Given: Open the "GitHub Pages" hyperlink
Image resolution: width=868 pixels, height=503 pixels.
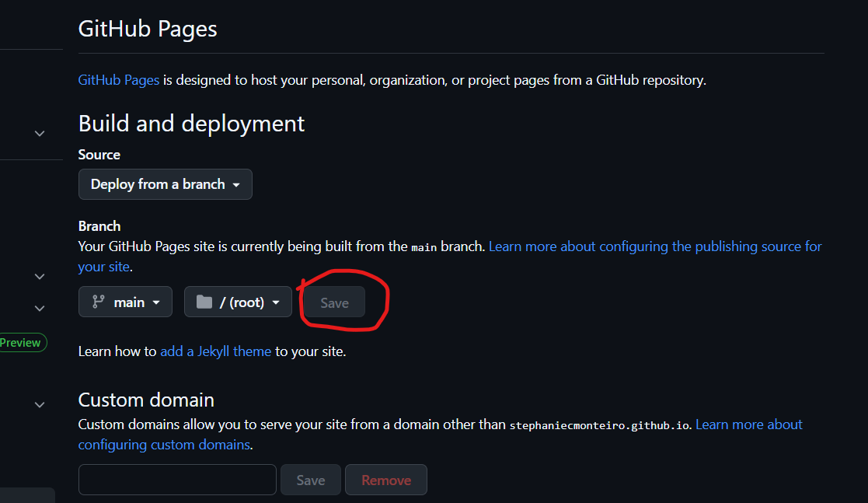Looking at the screenshot, I should [118, 79].
